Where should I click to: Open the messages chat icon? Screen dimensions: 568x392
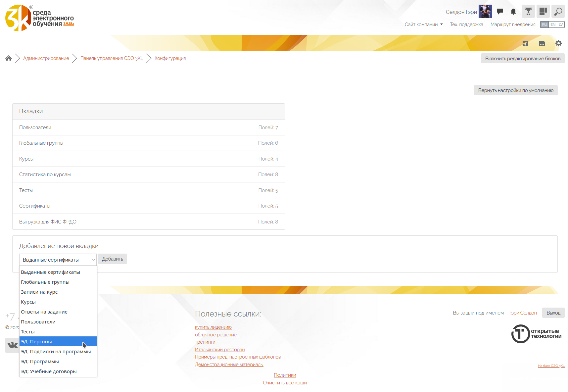pyautogui.click(x=500, y=12)
